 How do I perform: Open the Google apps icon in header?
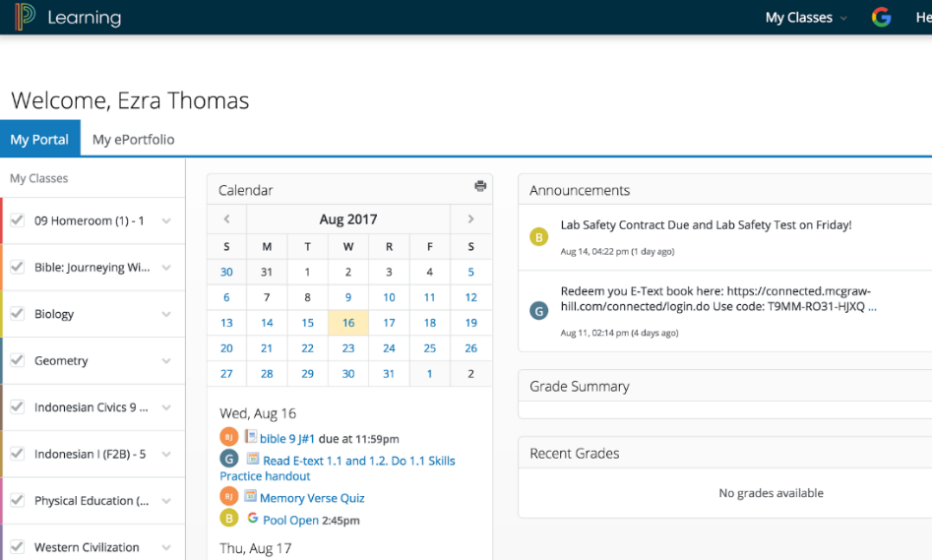881,17
